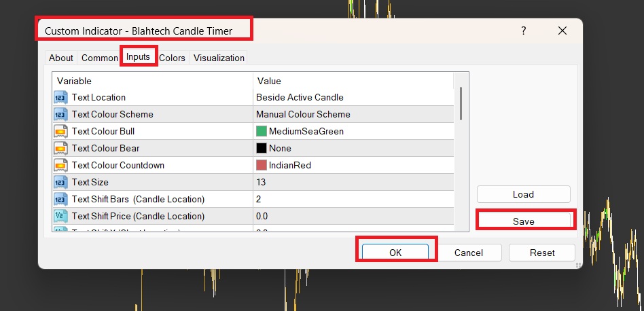Click the question mark help button
The image size is (644, 311).
524,31
